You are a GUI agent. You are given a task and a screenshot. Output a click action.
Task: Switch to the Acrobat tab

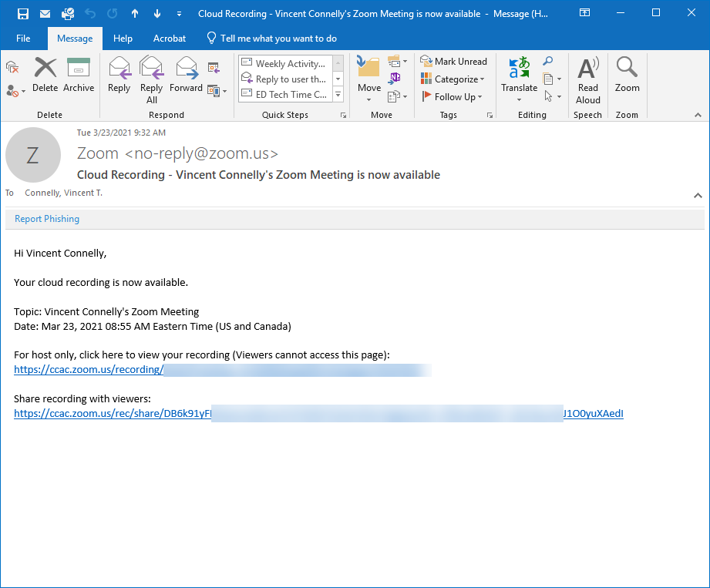point(169,38)
